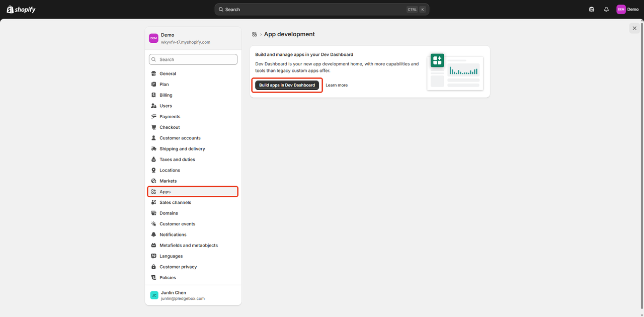Click the Dev Dashboard illustration thumbnail
This screenshot has width=644, height=317.
coord(455,71)
